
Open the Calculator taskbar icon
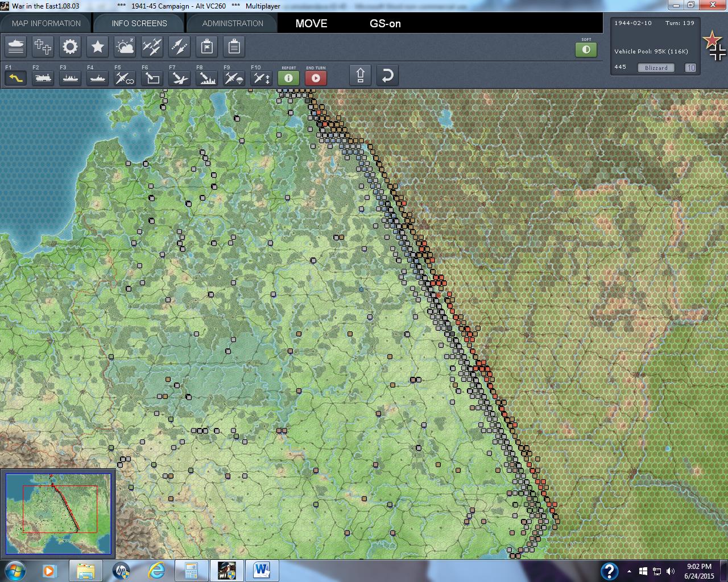pos(192,570)
